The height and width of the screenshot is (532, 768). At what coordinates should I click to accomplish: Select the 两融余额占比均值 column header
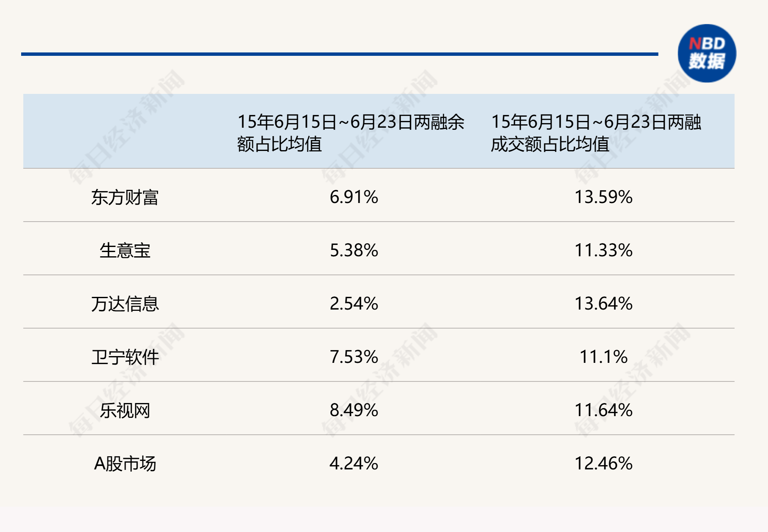350,132
